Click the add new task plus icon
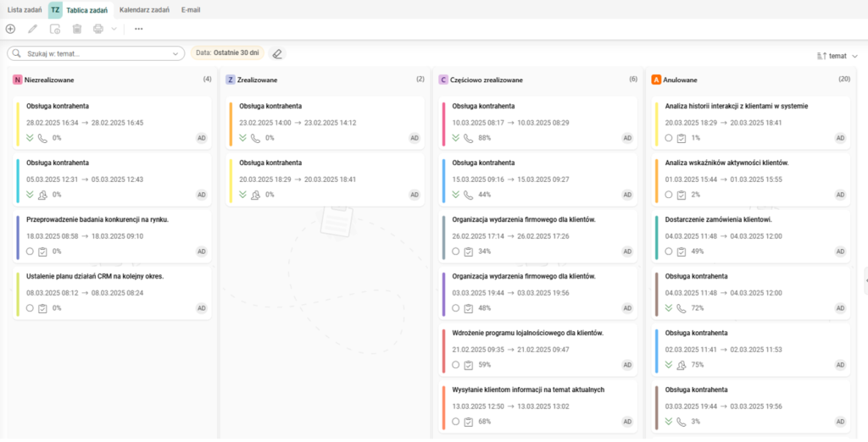 pyautogui.click(x=10, y=29)
